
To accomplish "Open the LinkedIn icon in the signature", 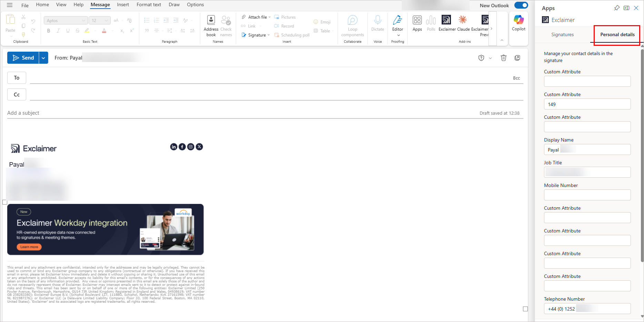I will 174,147.
